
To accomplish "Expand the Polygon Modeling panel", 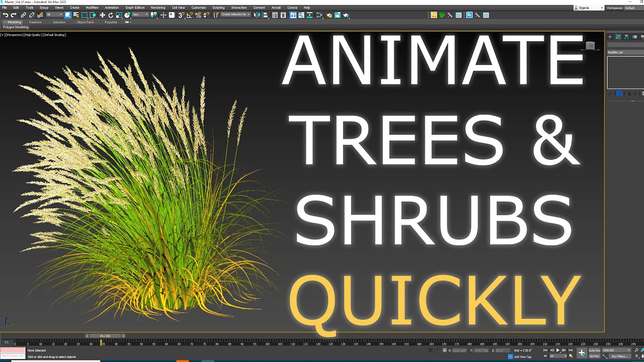I will pyautogui.click(x=16, y=27).
